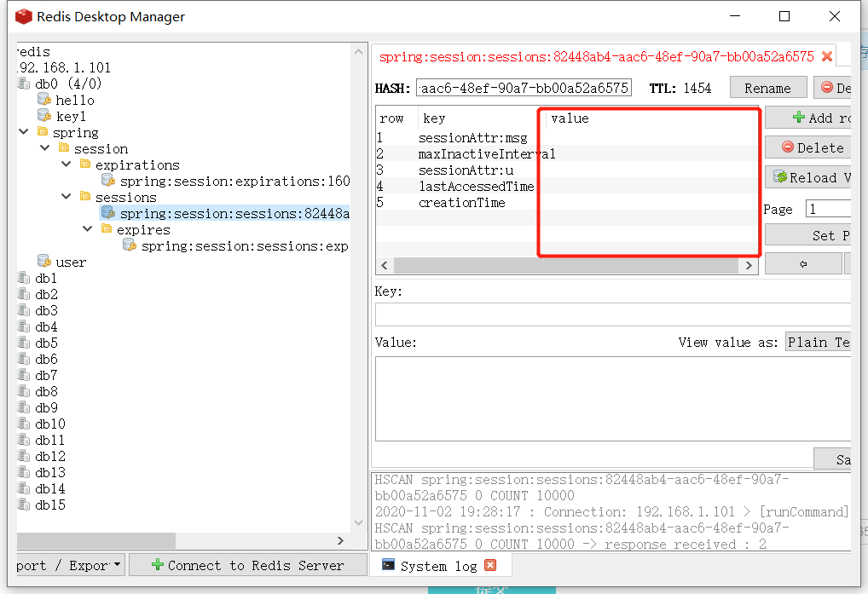Click the Page number field
The width and height of the screenshot is (868, 594).
pos(828,209)
